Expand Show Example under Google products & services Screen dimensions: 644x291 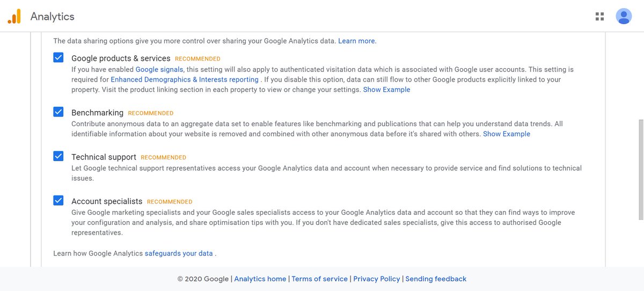tap(386, 90)
